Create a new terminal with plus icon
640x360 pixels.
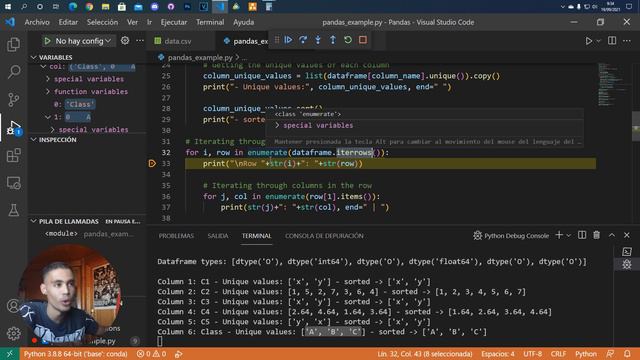(x=559, y=235)
